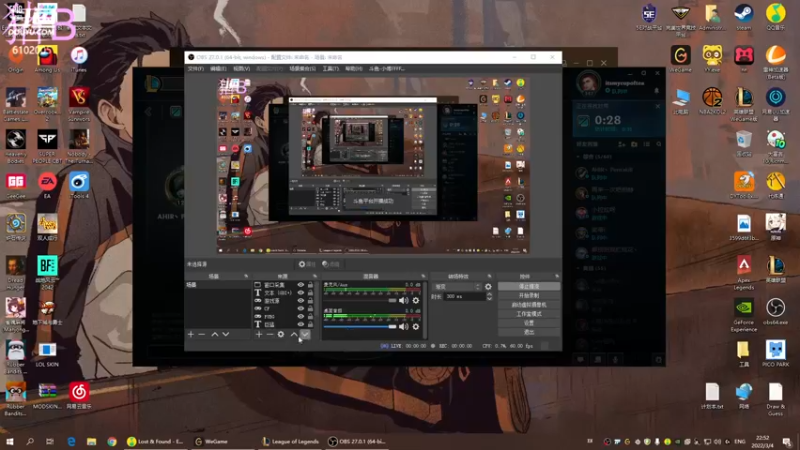Adjust the 桌面音频 volume slider
The width and height of the screenshot is (800, 450).
360,327
